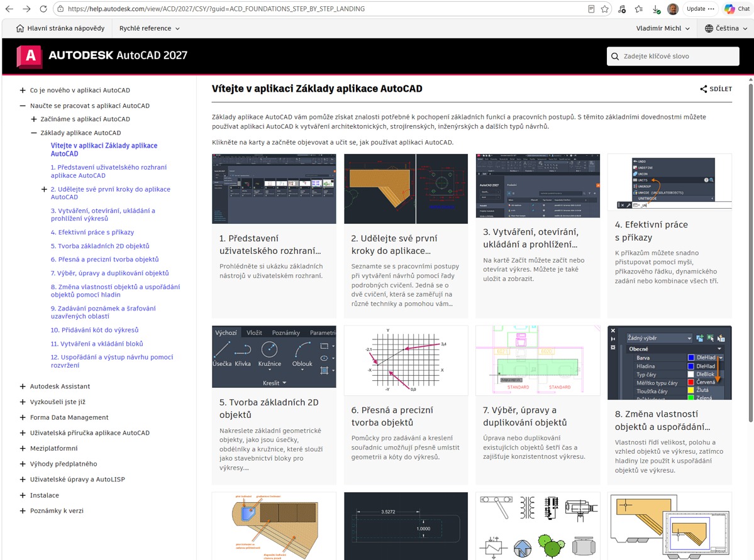Expand Začínáme s aplikací AutoCAD

(x=34, y=119)
